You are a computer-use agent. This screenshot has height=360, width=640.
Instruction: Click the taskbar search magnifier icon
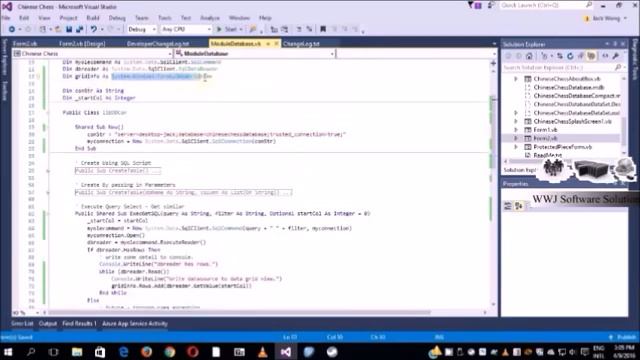[31, 352]
